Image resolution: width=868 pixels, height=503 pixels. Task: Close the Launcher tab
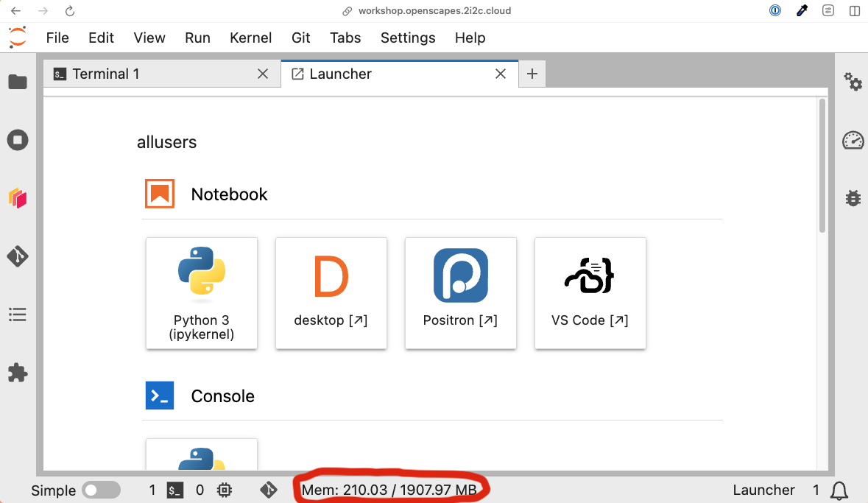pyautogui.click(x=501, y=74)
